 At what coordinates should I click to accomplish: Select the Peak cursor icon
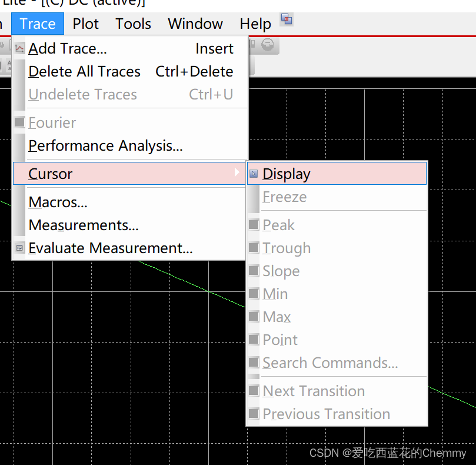(254, 225)
